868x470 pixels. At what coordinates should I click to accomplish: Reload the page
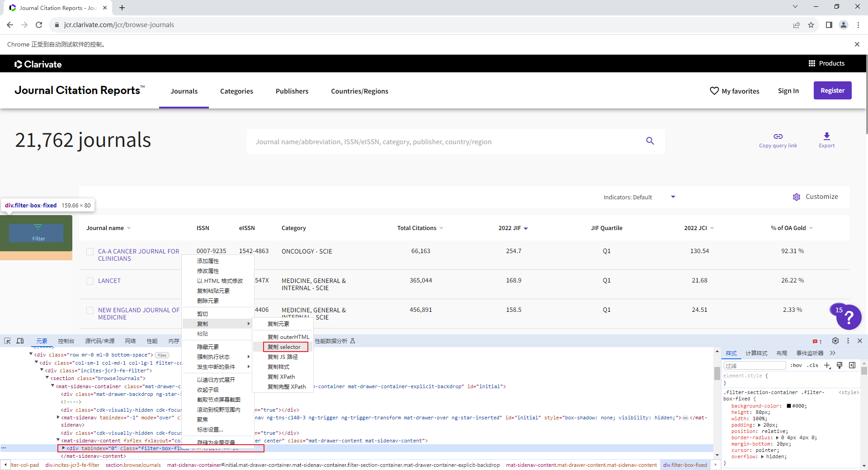pos(39,25)
